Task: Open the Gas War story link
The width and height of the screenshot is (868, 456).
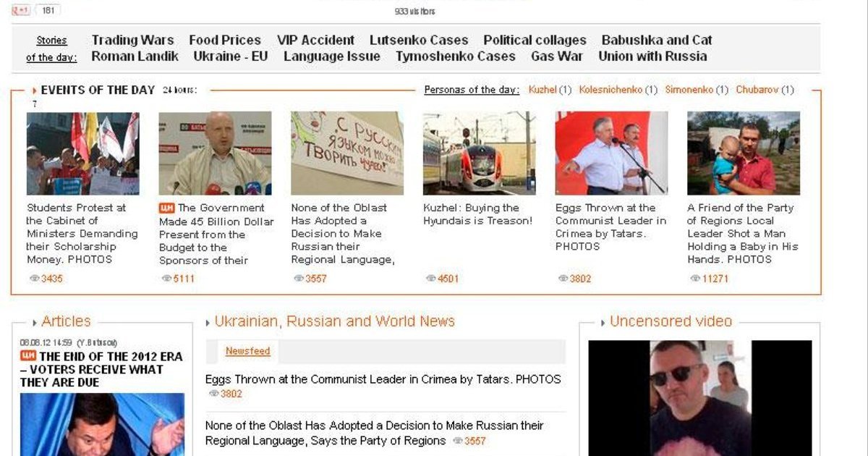Action: point(557,56)
